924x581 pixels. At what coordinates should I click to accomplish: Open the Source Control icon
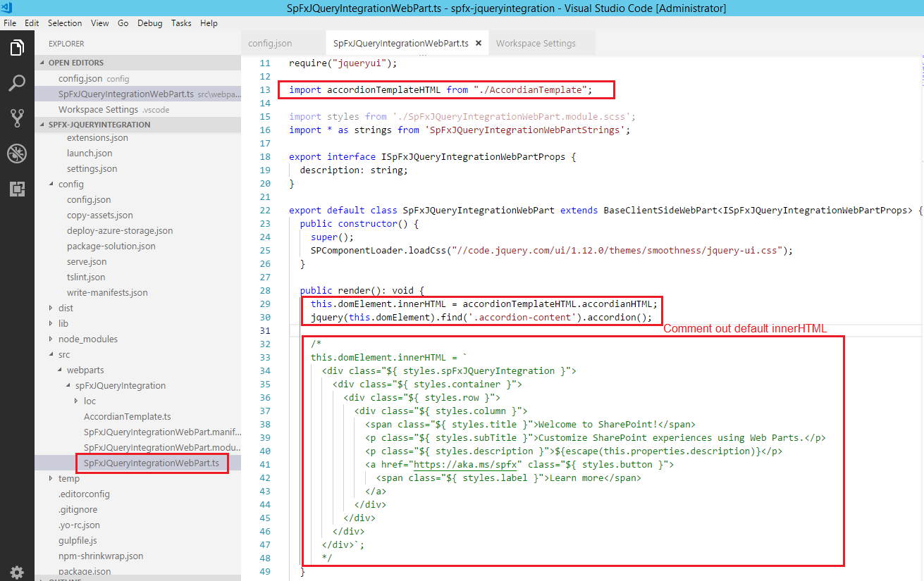pyautogui.click(x=17, y=118)
